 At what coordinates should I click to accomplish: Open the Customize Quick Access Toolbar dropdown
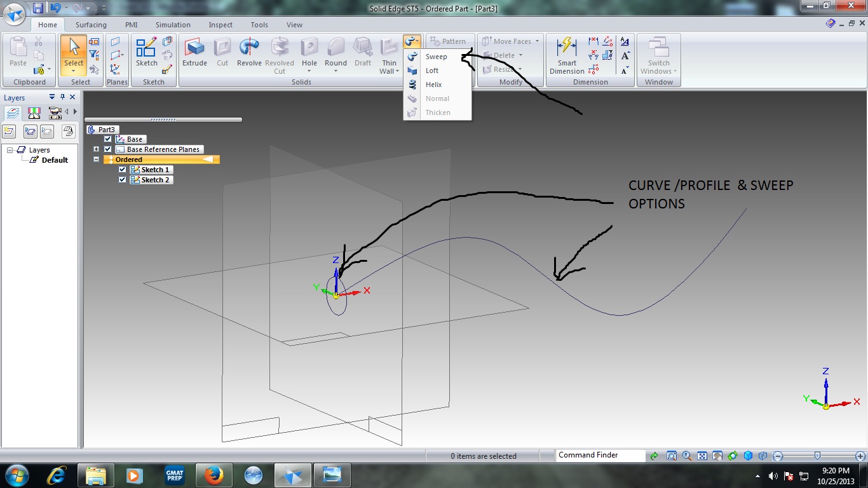coord(105,8)
